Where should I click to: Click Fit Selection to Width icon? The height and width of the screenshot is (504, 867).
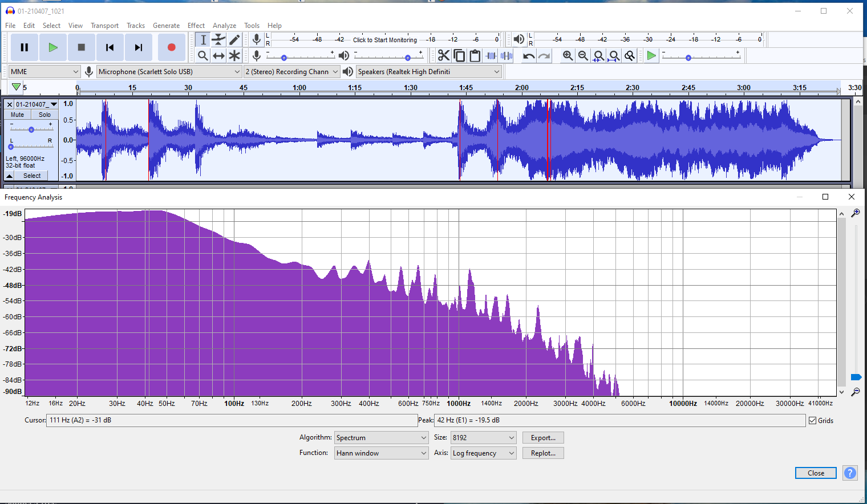click(x=598, y=55)
